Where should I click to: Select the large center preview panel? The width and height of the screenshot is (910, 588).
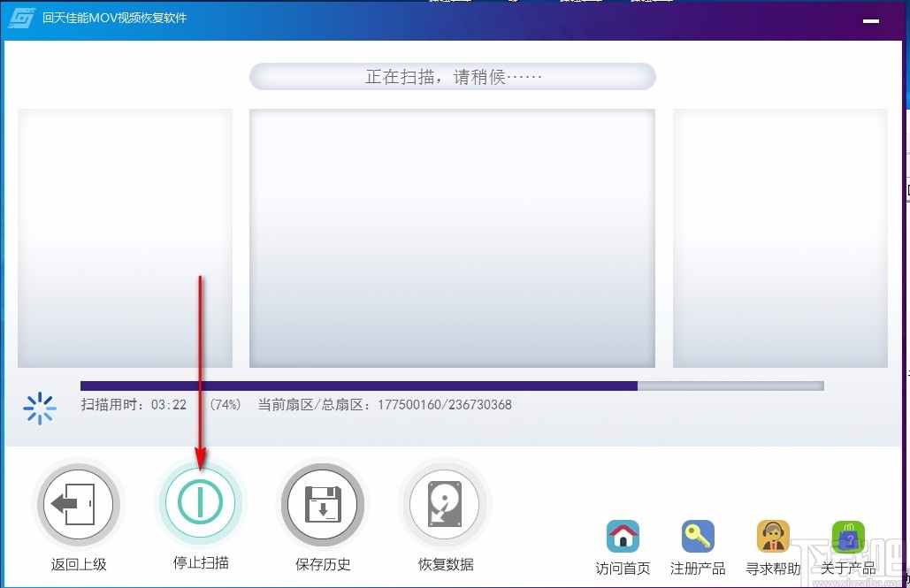click(x=452, y=237)
